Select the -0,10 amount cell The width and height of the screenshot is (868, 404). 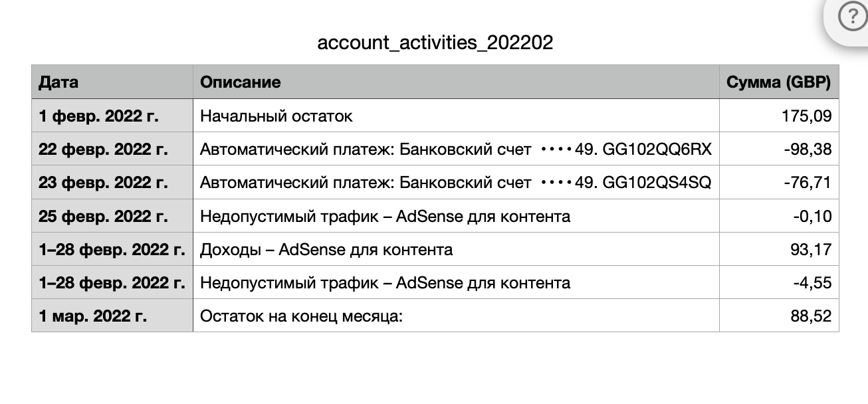coord(779,216)
